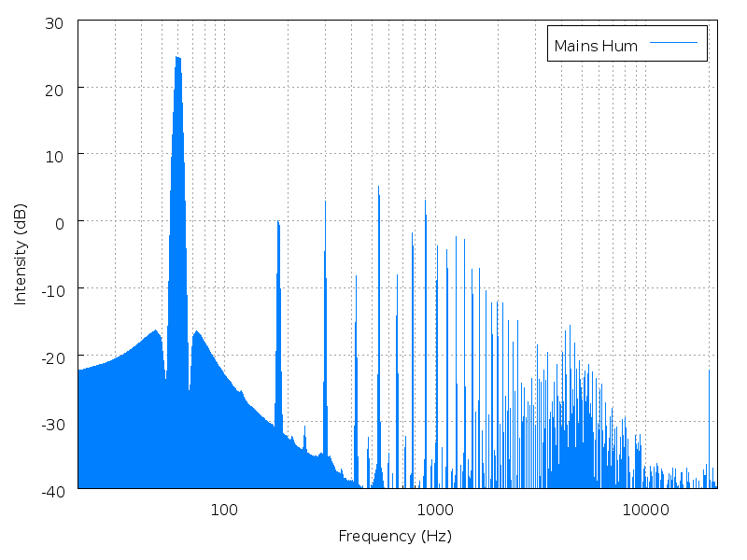Screen dimensions: 747x560
Task: Click the isolated peak at far right edge
Action: (709, 371)
